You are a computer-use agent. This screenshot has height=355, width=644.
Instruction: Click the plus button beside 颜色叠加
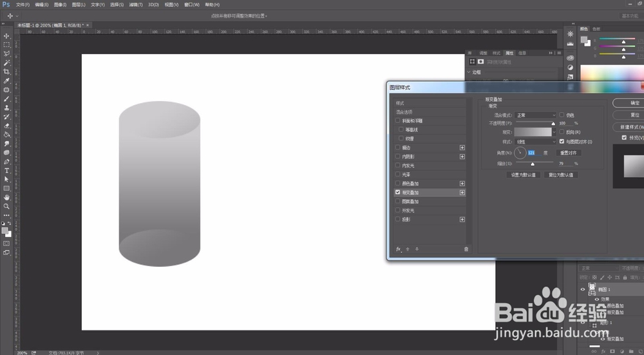(462, 184)
